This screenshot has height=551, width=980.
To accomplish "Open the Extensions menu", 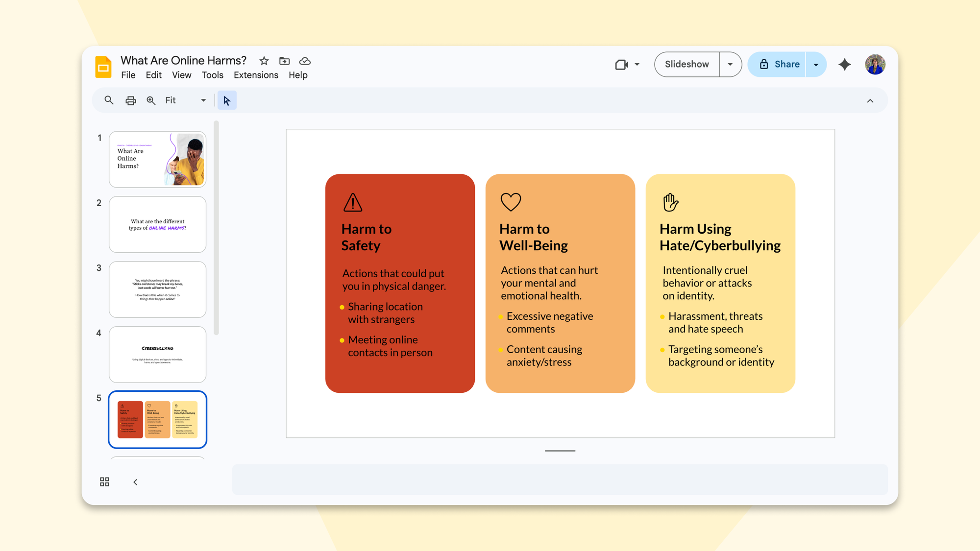I will (256, 75).
